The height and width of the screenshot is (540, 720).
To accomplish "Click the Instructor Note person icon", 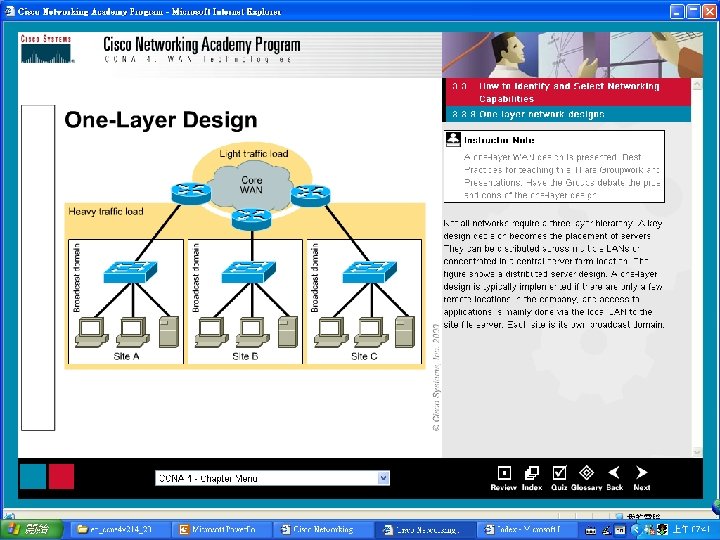I will (453, 139).
